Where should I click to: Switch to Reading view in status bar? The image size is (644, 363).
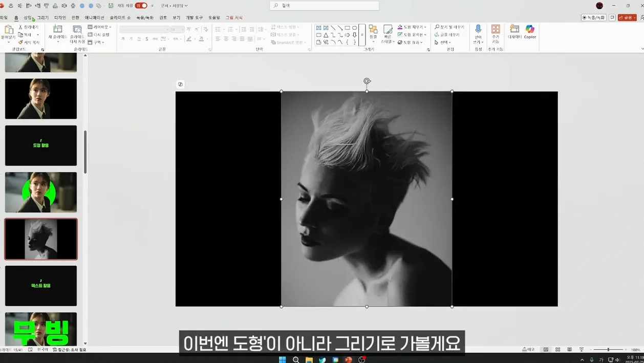(569, 350)
